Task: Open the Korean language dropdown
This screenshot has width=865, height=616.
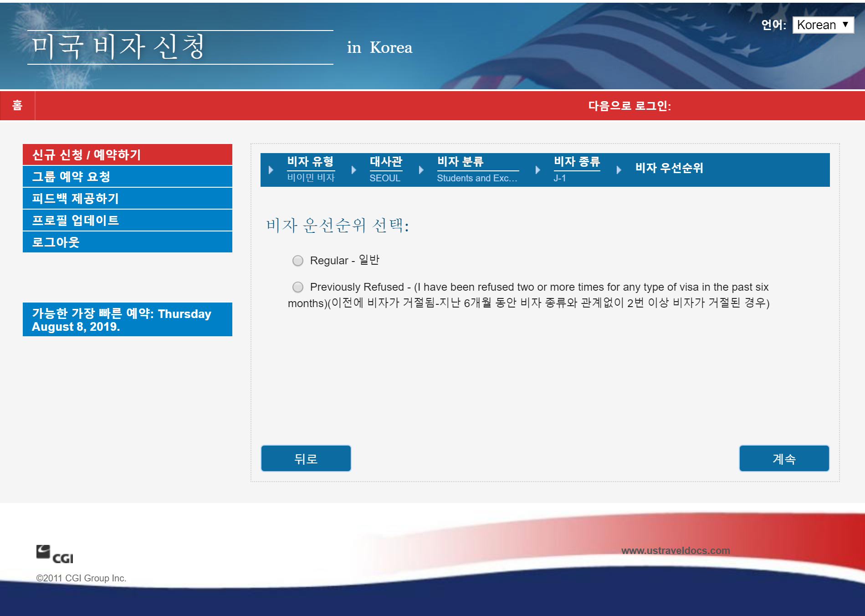Action: 823,25
